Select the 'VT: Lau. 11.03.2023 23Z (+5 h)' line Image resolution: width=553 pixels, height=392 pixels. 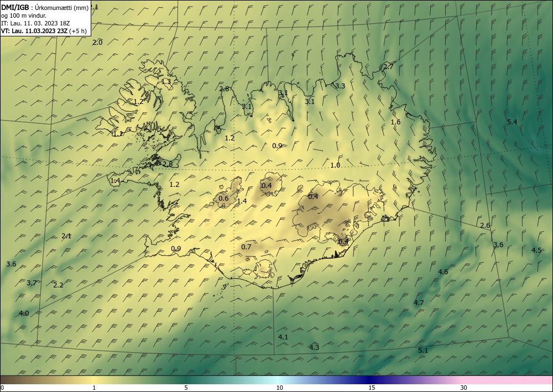[x=44, y=31]
